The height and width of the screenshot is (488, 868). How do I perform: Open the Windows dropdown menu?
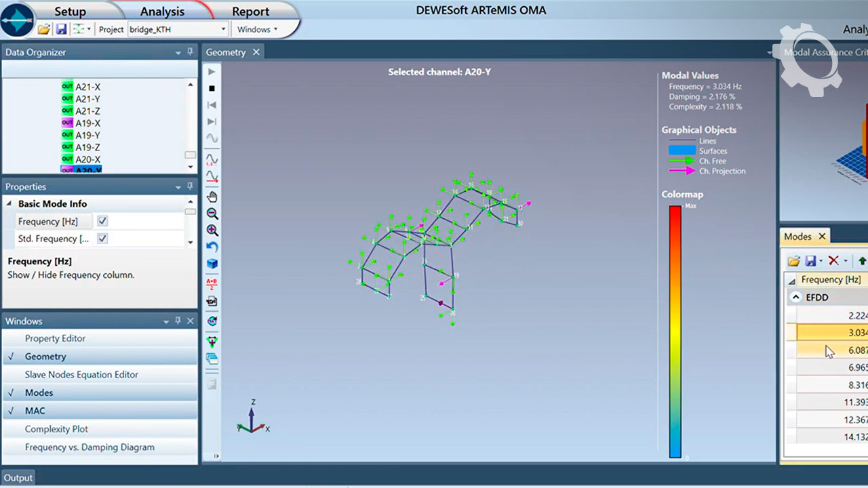tap(257, 29)
